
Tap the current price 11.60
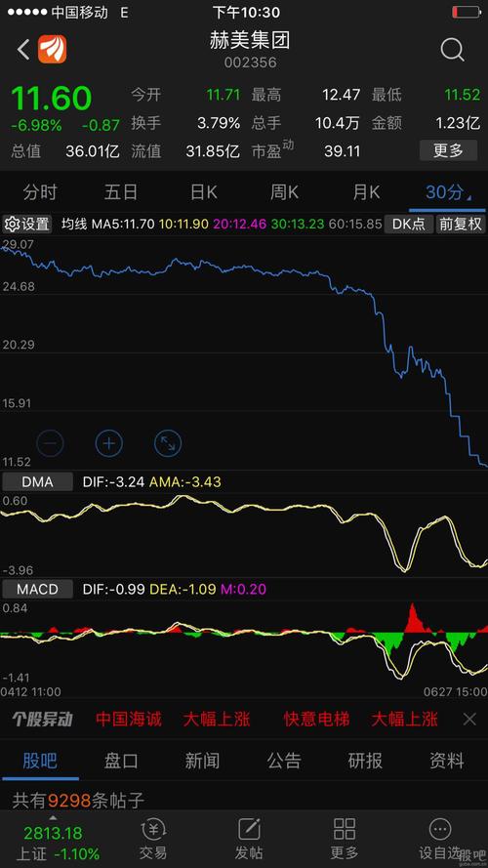(x=51, y=98)
